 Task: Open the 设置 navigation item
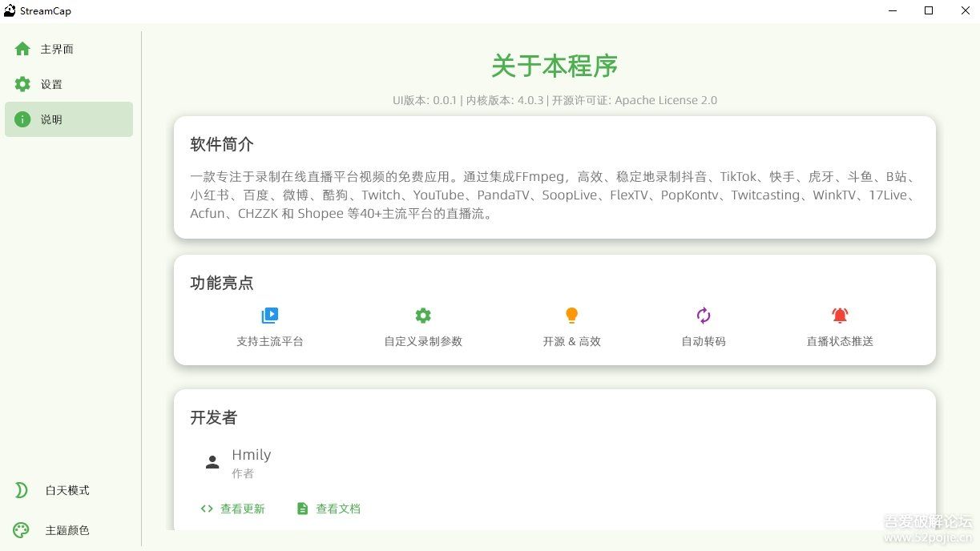(69, 84)
